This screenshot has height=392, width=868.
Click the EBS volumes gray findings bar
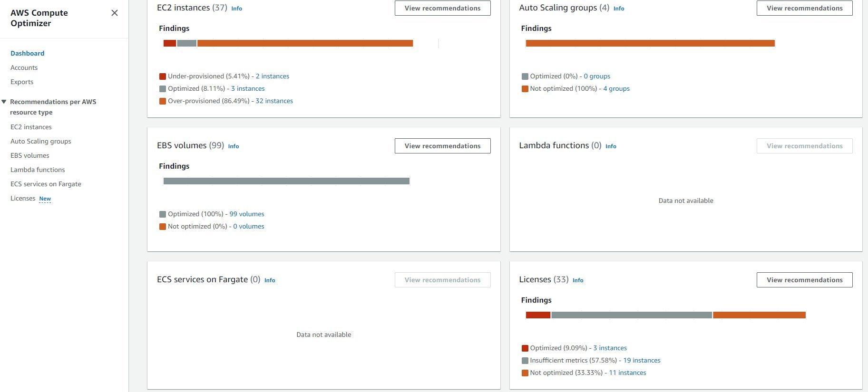286,181
